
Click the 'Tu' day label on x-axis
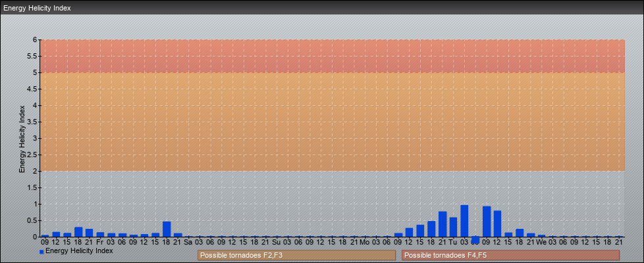coord(453,243)
